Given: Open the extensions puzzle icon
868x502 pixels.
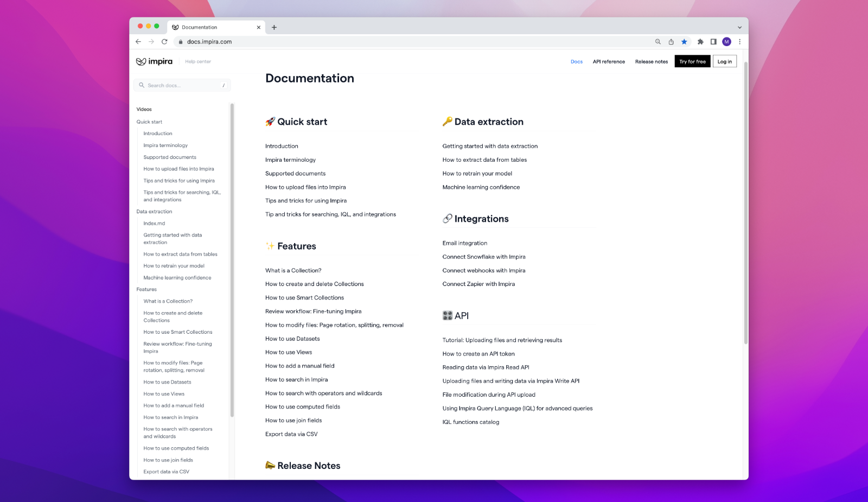Looking at the screenshot, I should point(700,42).
